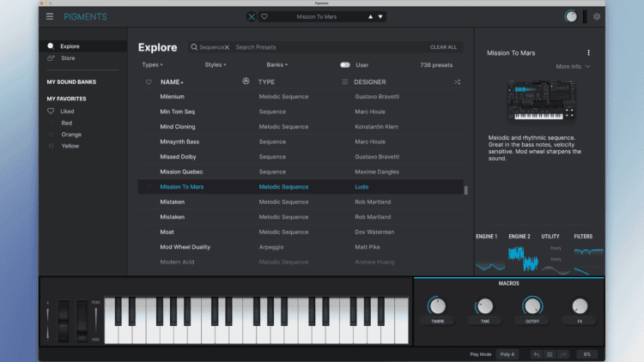Click the Mission To Mars preset thumbnail
This screenshot has height=362, width=644.
[541, 100]
